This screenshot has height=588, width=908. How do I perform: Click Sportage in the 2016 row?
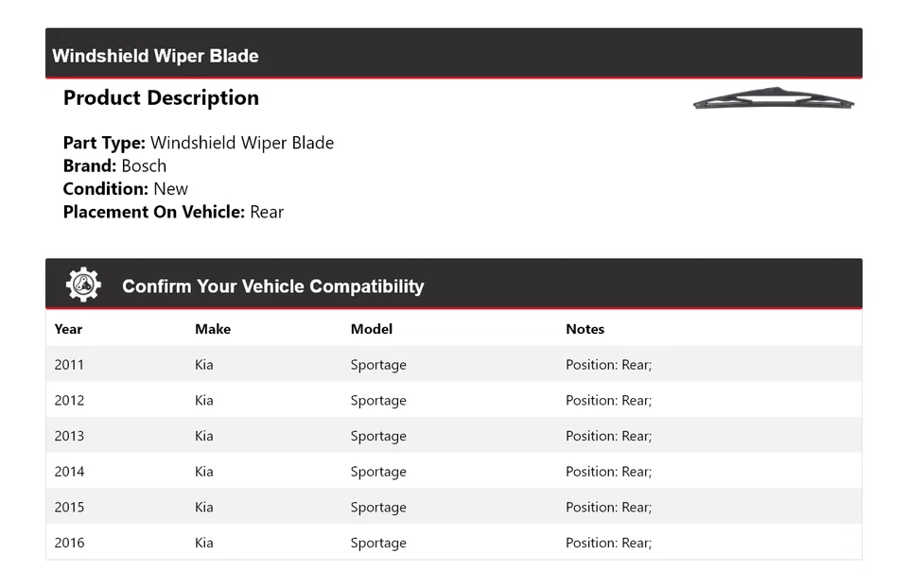(x=378, y=544)
